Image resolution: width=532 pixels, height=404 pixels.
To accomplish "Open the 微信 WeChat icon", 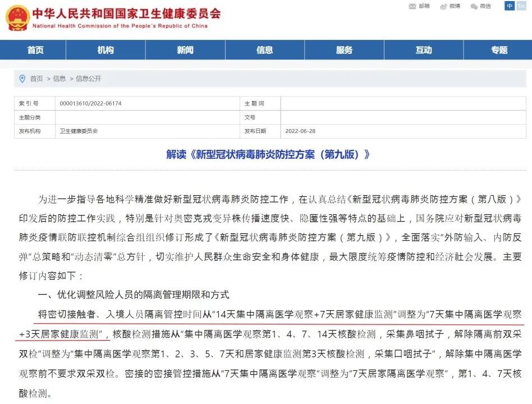I will point(474,6).
